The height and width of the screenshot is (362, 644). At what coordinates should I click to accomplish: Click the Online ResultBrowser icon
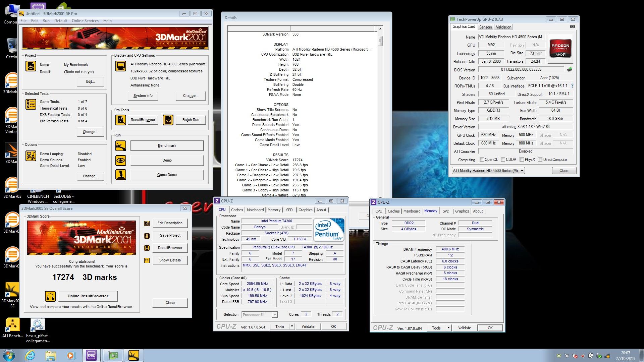click(50, 296)
